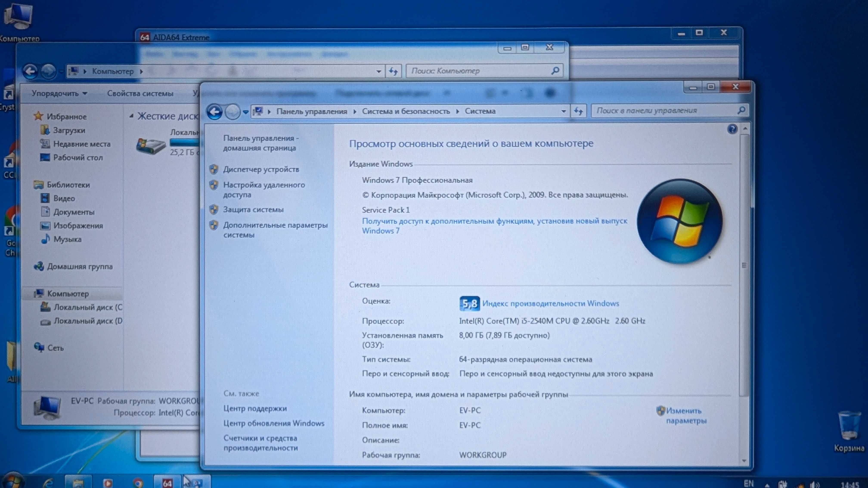Click the Back arrow in System window
Viewport: 868px width, 488px height.
215,111
